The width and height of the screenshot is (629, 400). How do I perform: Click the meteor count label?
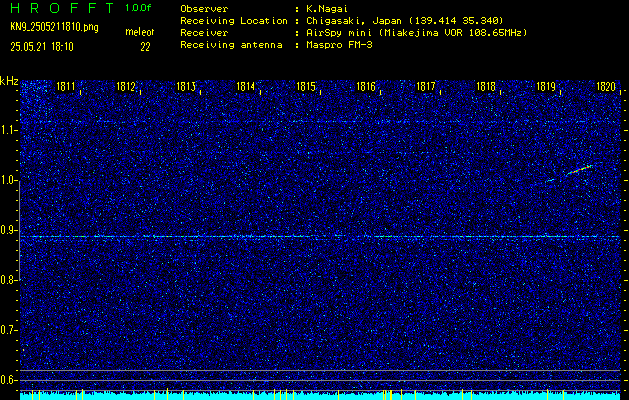(x=142, y=32)
